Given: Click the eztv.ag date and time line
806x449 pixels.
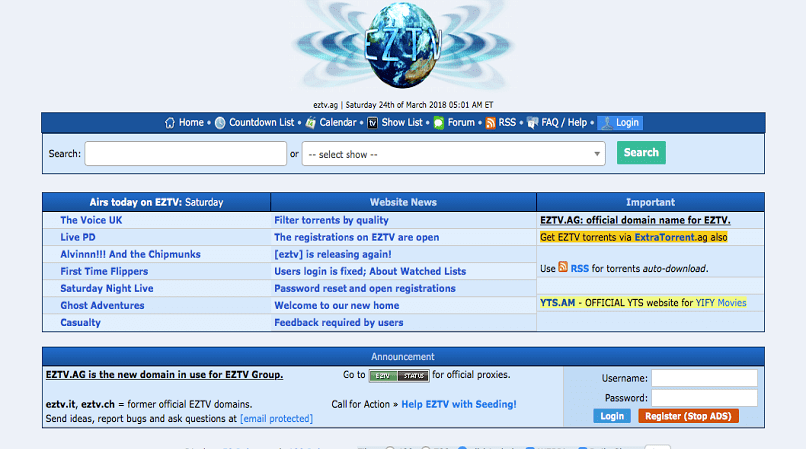Looking at the screenshot, I should tap(403, 105).
